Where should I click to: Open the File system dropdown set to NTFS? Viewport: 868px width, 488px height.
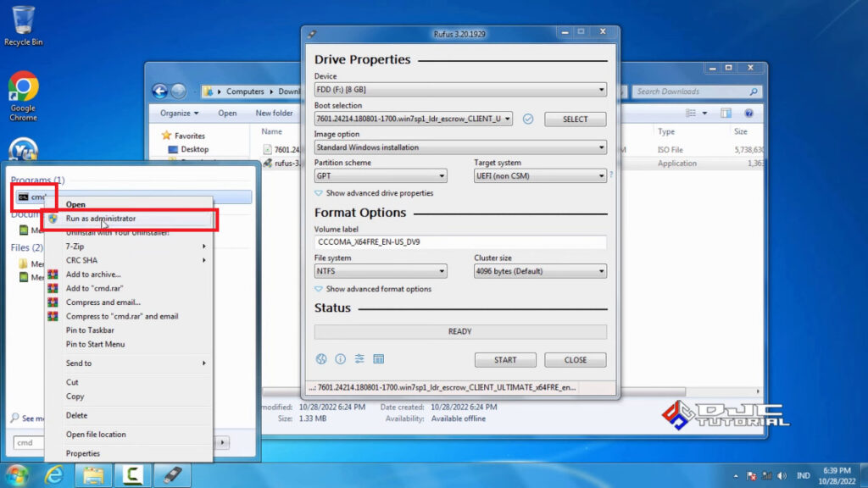380,270
